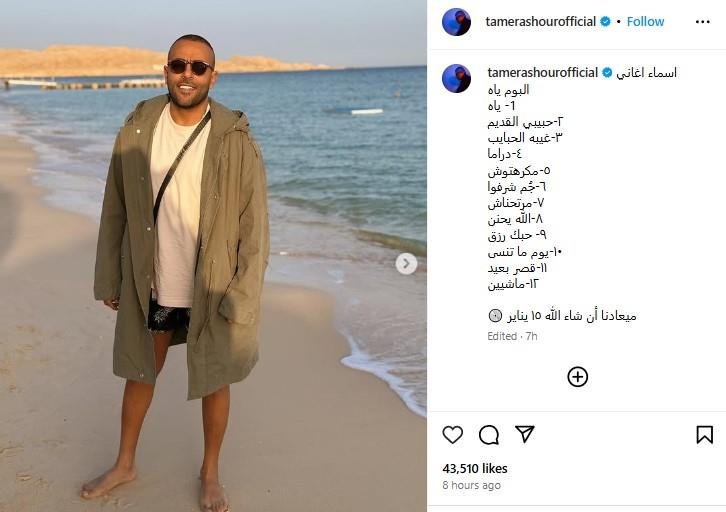Like the post with heart icon
Image resolution: width=726 pixels, height=512 pixels.
tap(452, 435)
